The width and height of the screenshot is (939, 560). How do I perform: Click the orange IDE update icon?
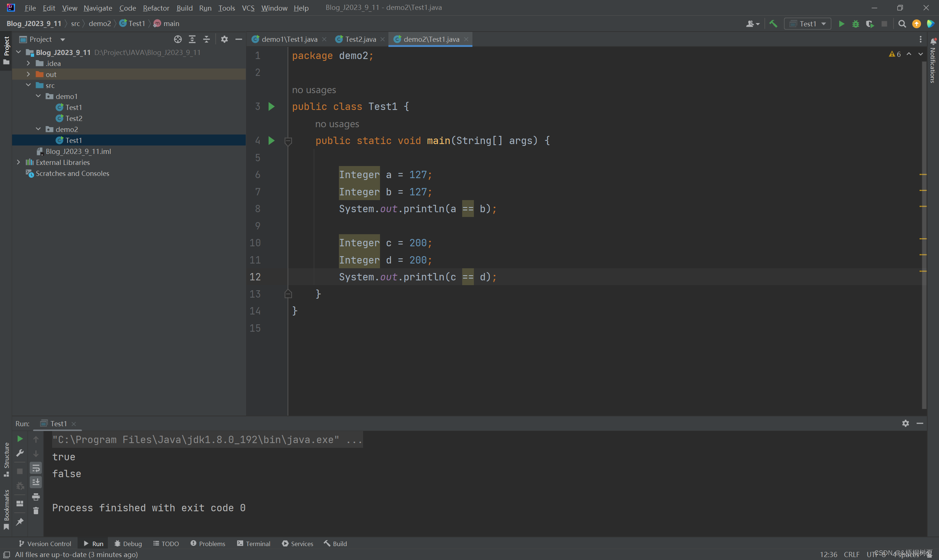(916, 24)
